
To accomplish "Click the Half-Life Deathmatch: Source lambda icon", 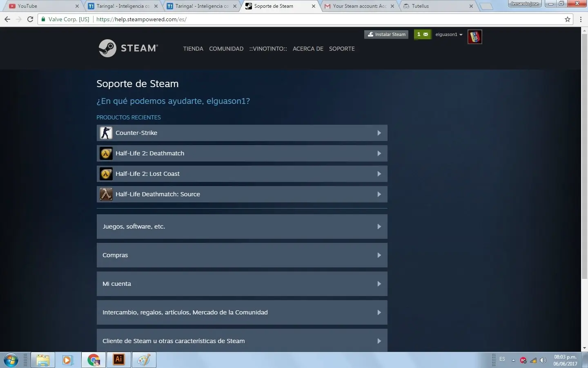I will [x=105, y=194].
